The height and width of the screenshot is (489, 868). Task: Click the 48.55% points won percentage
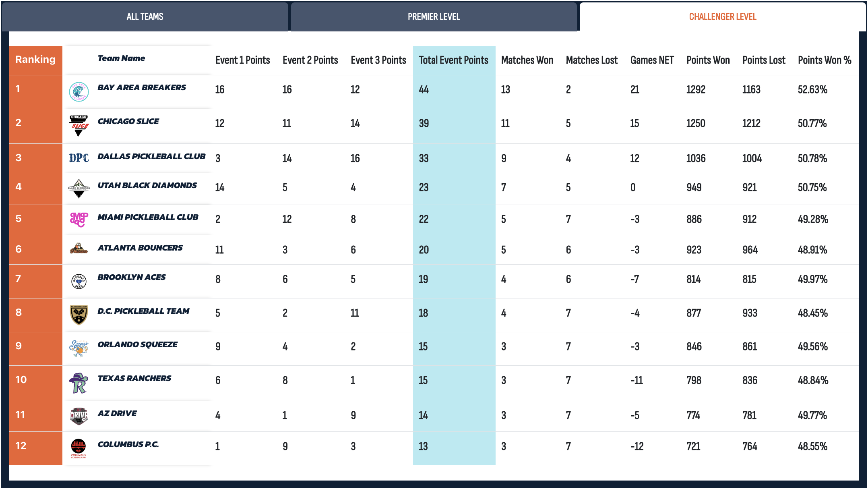click(x=812, y=446)
